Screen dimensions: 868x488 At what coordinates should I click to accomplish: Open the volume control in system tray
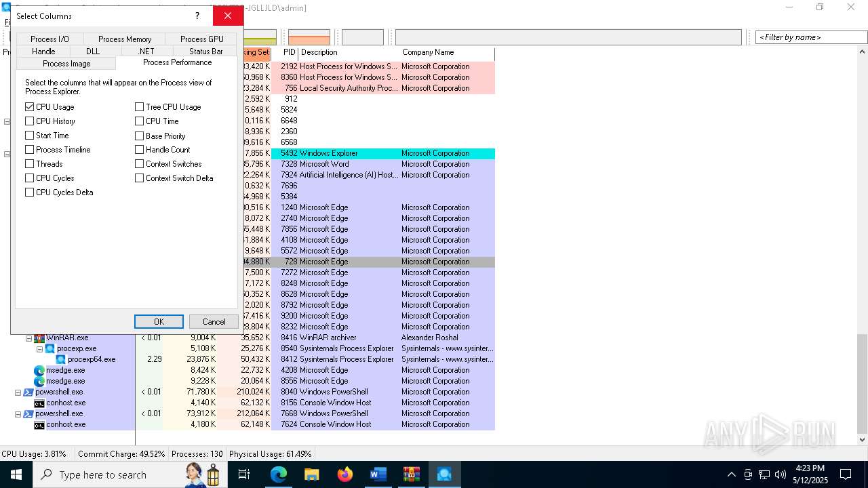coord(781,474)
